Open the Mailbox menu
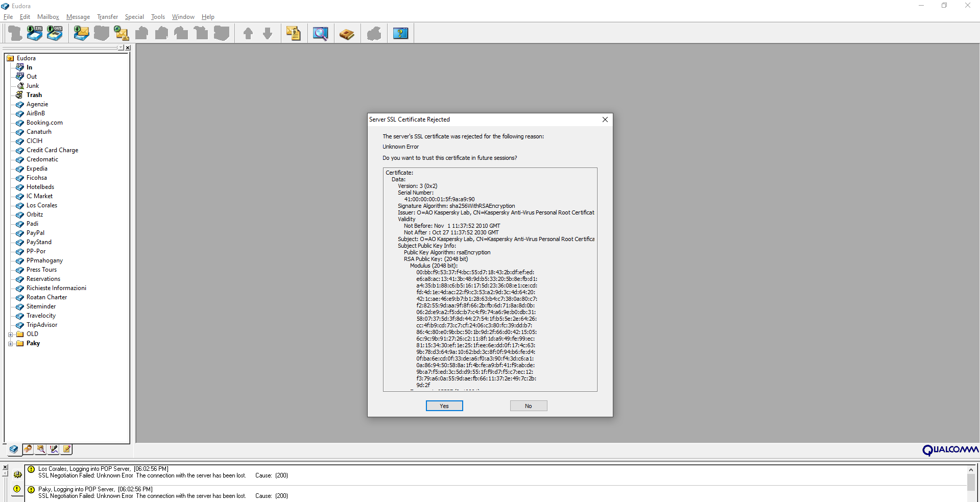 coord(48,17)
